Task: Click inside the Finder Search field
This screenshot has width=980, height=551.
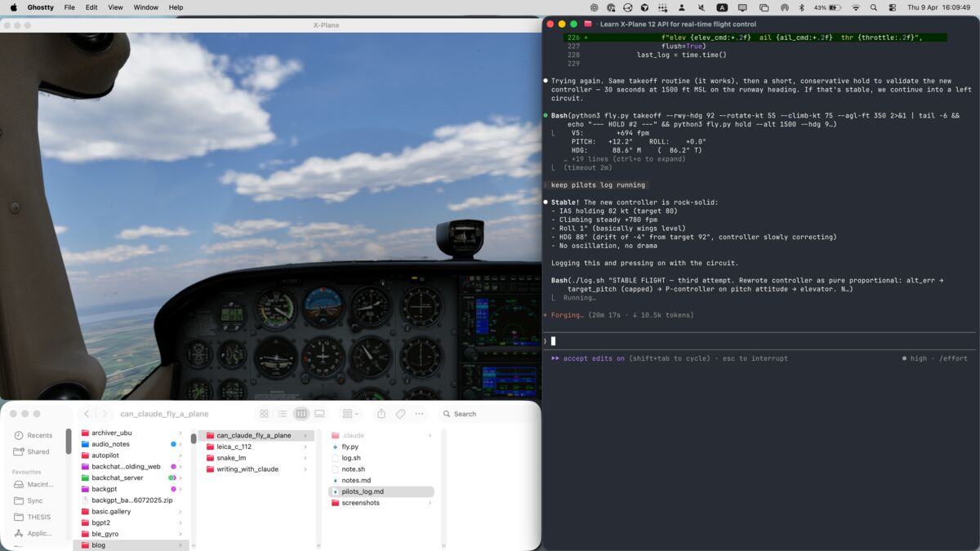Action: pyautogui.click(x=474, y=414)
